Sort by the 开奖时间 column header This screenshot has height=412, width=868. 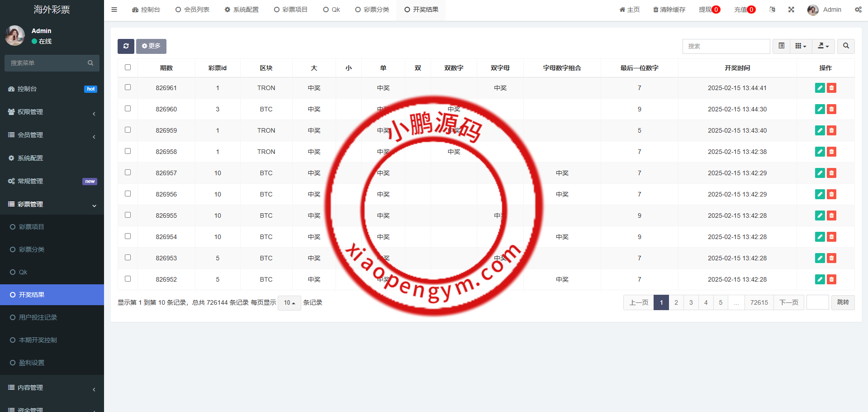point(737,68)
